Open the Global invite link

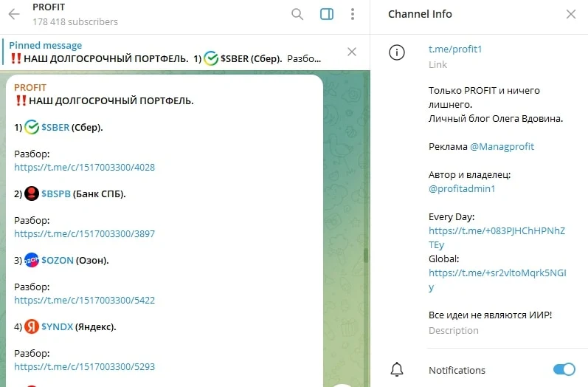497,280
